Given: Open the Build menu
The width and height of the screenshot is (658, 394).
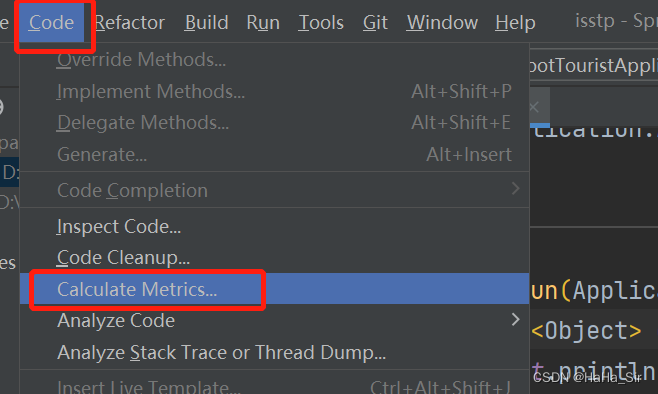Looking at the screenshot, I should [x=206, y=23].
